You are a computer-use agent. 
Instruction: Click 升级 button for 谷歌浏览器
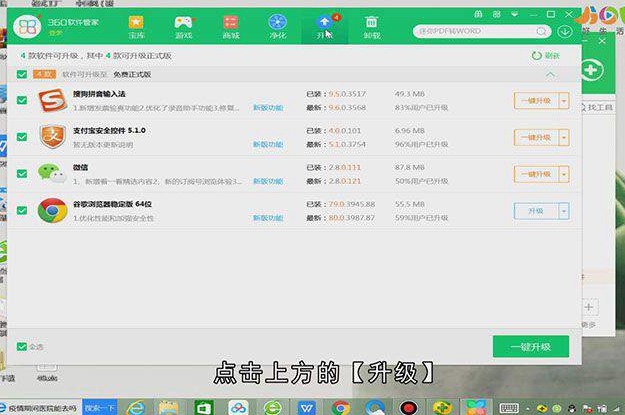[536, 211]
